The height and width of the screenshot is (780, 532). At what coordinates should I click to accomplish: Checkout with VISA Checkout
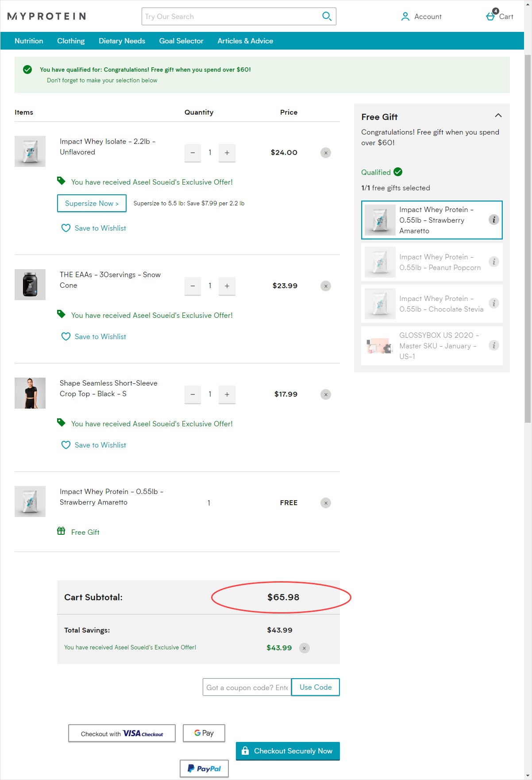pyautogui.click(x=122, y=733)
